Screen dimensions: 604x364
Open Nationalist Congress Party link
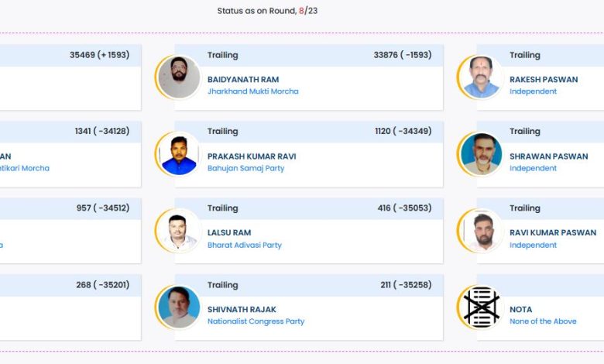click(256, 321)
